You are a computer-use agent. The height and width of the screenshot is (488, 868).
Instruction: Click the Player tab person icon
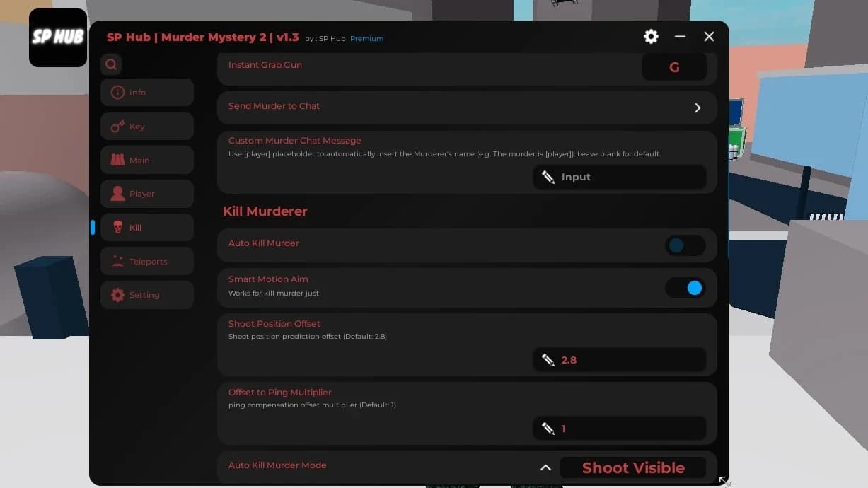pyautogui.click(x=117, y=194)
